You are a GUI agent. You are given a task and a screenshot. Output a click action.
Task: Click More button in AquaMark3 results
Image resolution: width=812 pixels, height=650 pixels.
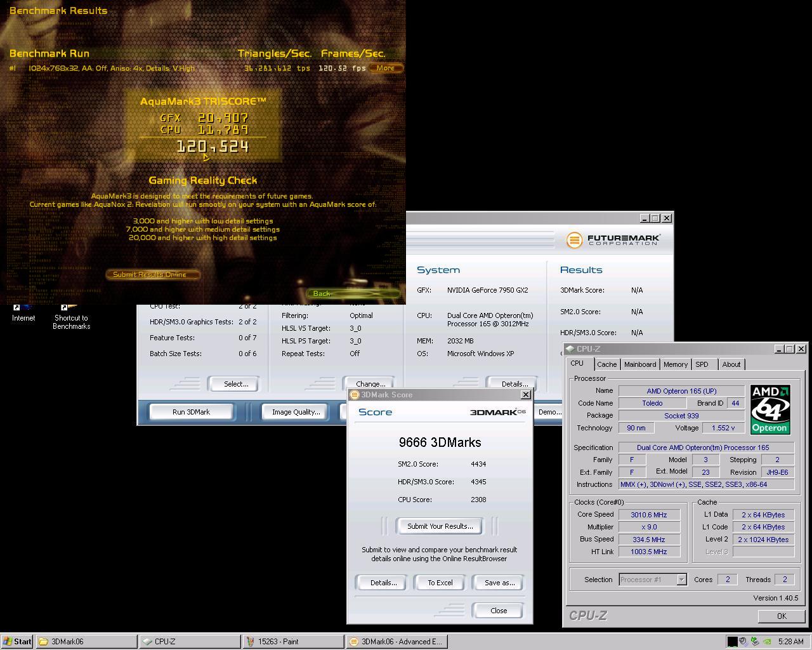[x=386, y=68]
